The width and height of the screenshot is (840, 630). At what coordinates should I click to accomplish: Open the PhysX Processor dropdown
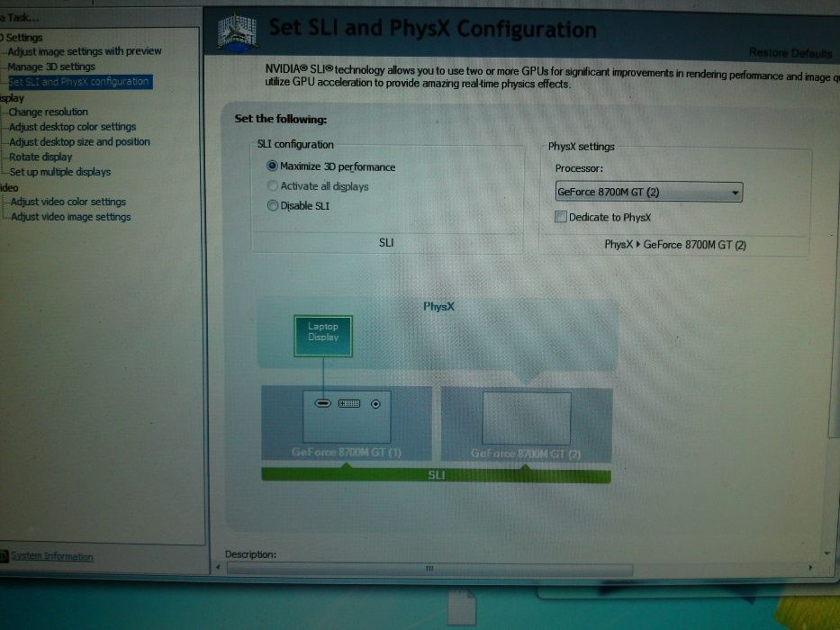pos(649,192)
